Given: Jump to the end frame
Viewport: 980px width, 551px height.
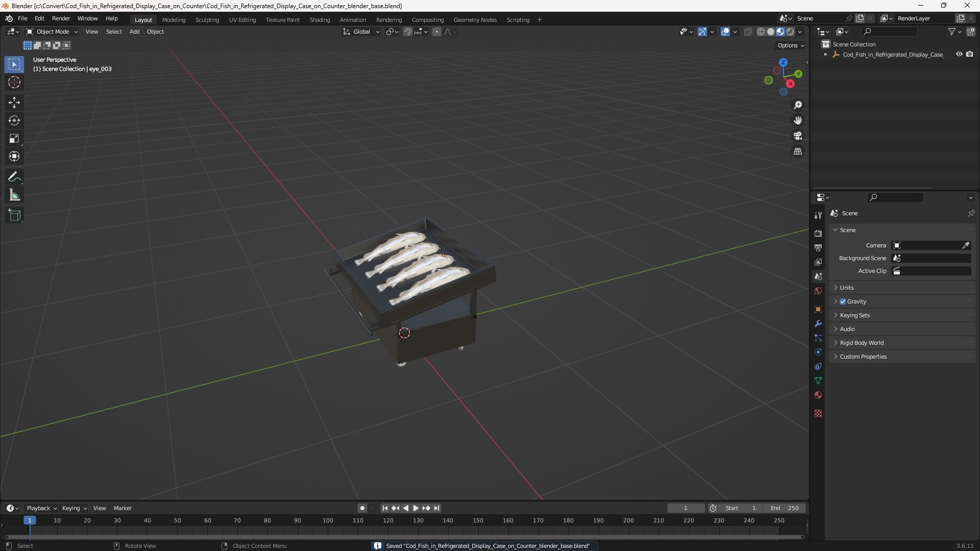Looking at the screenshot, I should 436,508.
